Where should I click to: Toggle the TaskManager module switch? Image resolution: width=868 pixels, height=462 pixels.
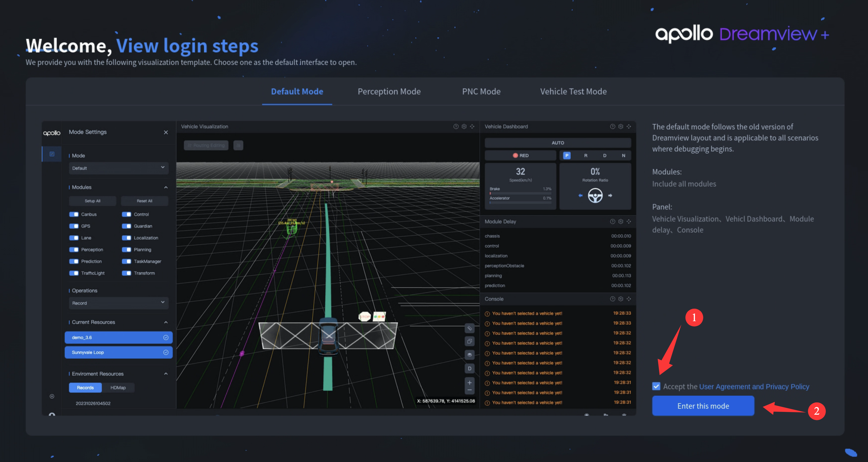(126, 261)
